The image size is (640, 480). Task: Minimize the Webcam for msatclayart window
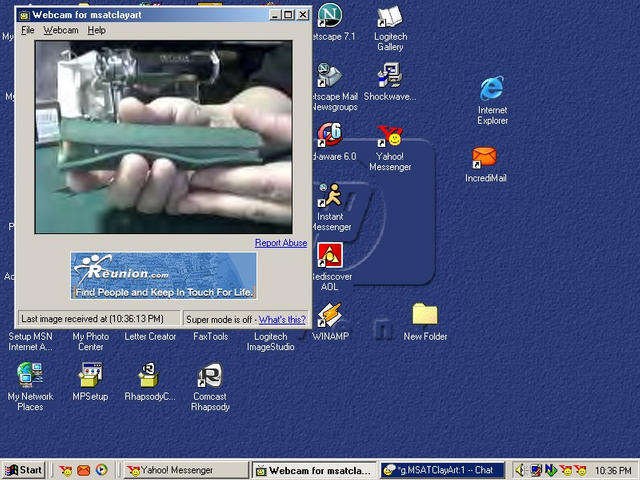(275, 15)
